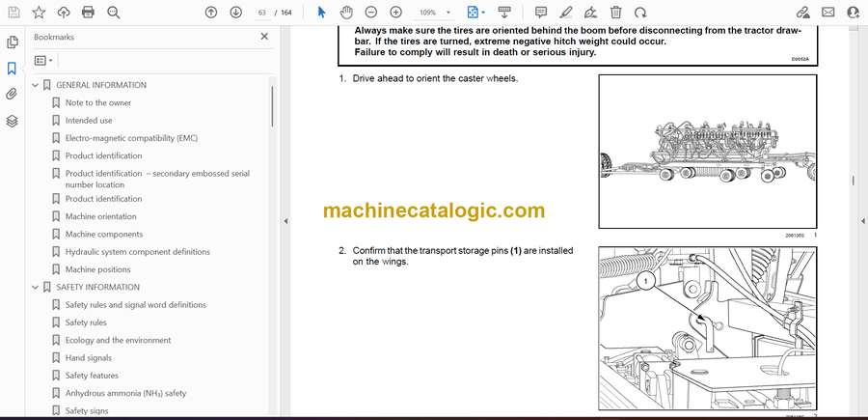This screenshot has height=420, width=868.
Task: Open Hand signals bookmark
Action: [89, 358]
